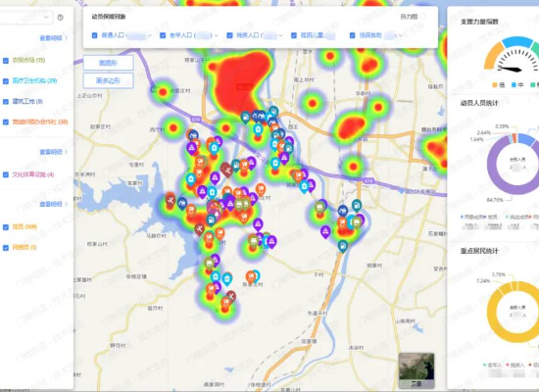The image size is (539, 392).
Task: Open the top-left area selector dropdown
Action: pyautogui.click(x=25, y=18)
